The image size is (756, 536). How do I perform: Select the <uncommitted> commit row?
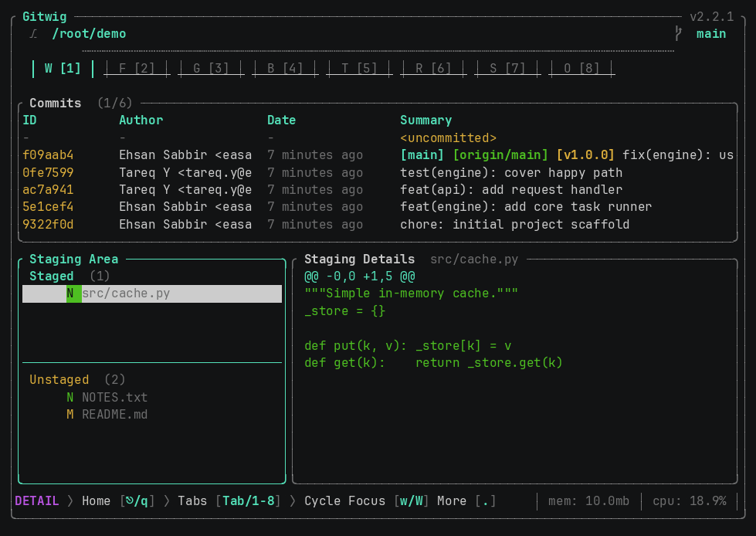tap(378, 137)
